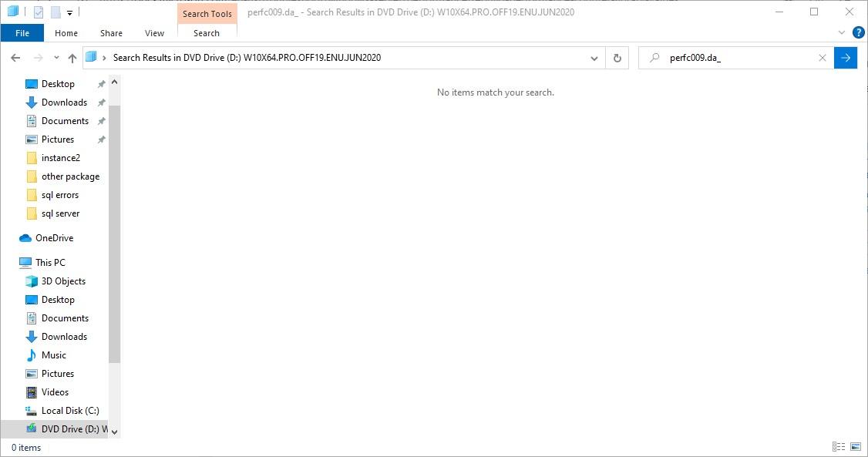Go up one level with Up arrow
This screenshot has height=457, width=868.
click(x=72, y=58)
